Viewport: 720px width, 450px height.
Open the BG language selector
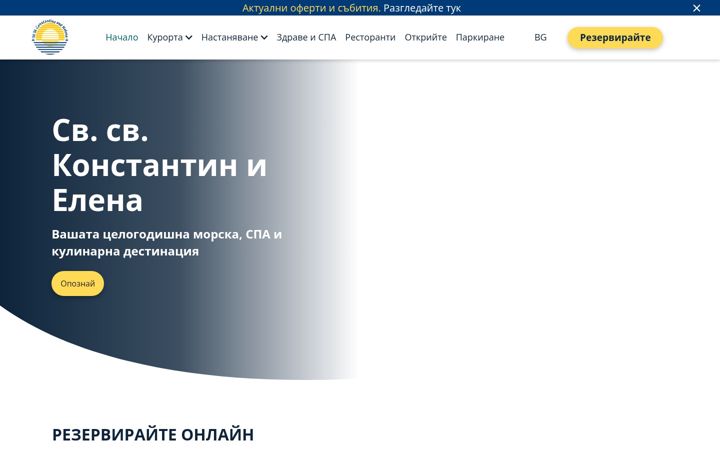pyautogui.click(x=540, y=37)
